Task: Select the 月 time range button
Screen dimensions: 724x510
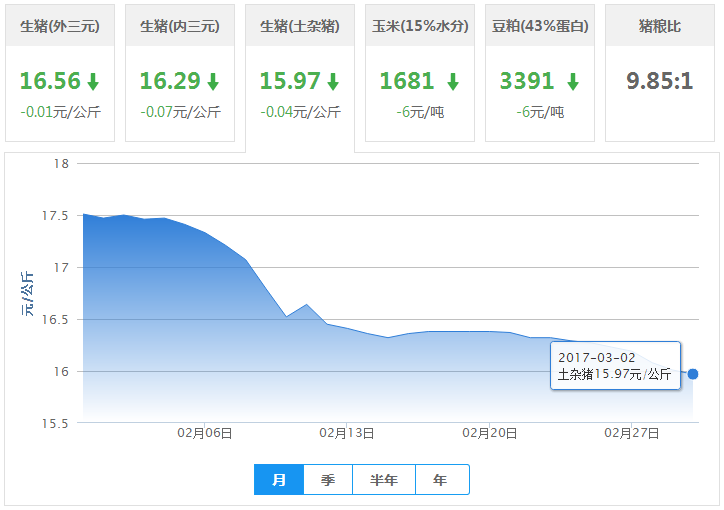Action: pyautogui.click(x=279, y=480)
